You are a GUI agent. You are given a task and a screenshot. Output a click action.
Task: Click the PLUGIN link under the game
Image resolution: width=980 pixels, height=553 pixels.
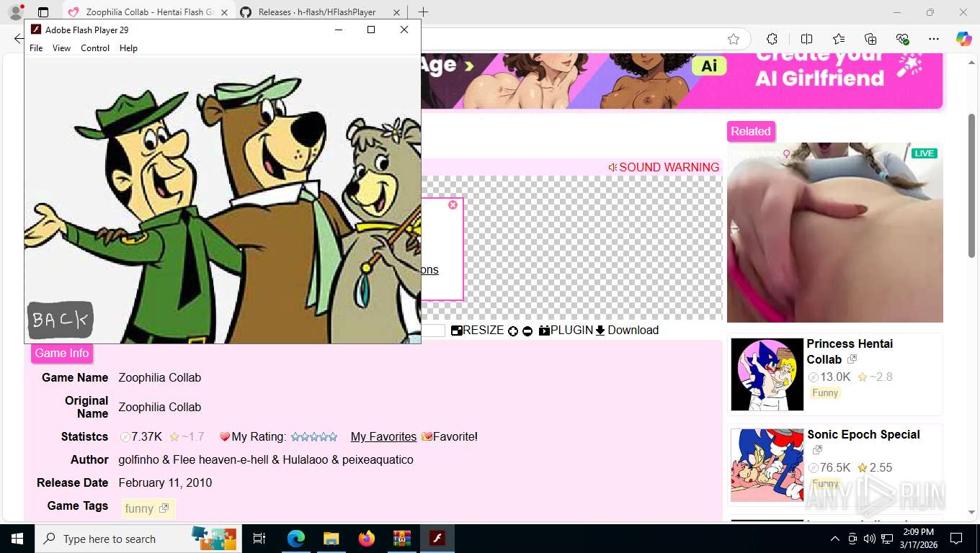point(566,331)
